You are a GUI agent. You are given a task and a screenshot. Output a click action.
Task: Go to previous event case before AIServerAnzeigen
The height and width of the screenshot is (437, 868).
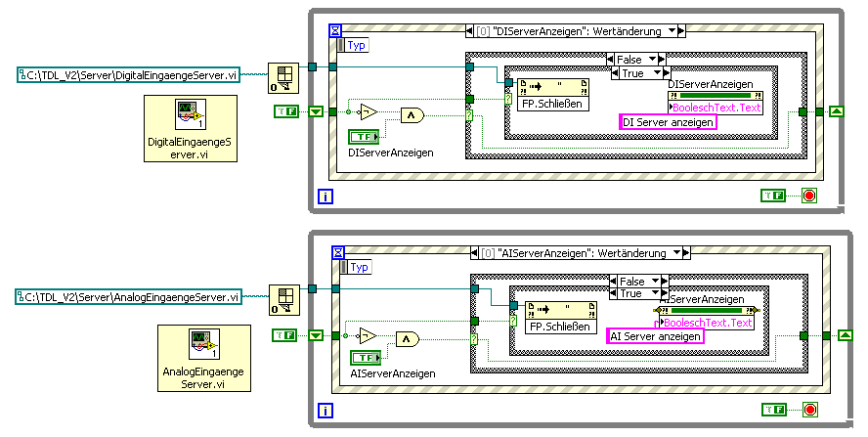474,253
